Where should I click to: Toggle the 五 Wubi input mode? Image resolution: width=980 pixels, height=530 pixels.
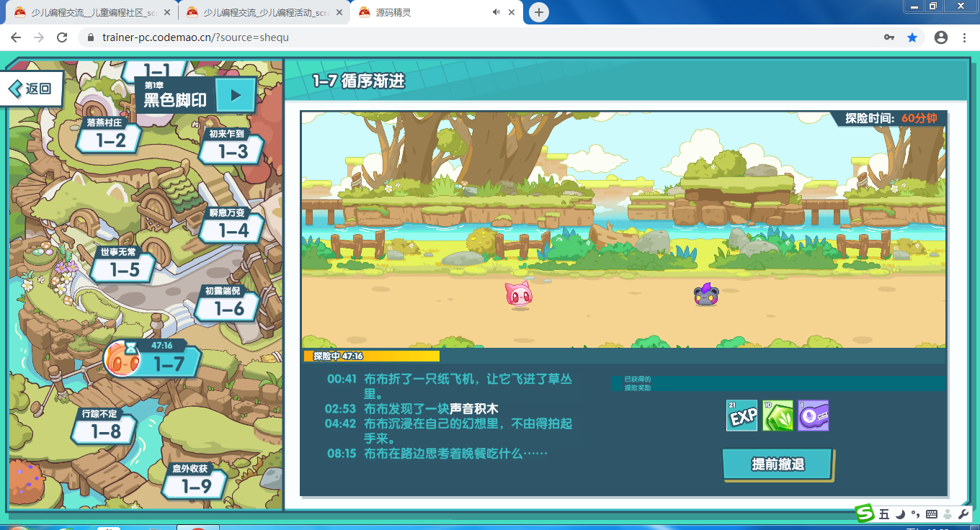pyautogui.click(x=884, y=514)
